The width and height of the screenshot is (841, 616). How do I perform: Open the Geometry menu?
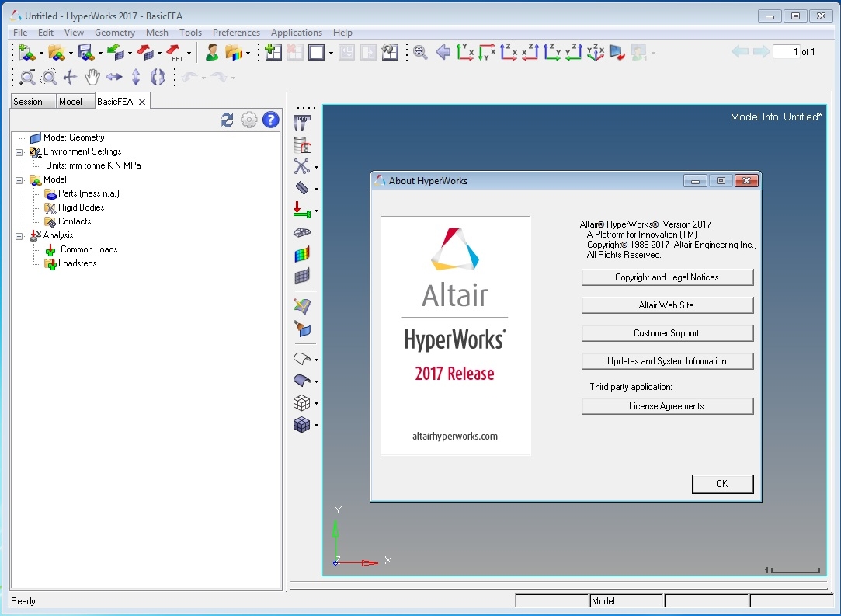(x=115, y=32)
